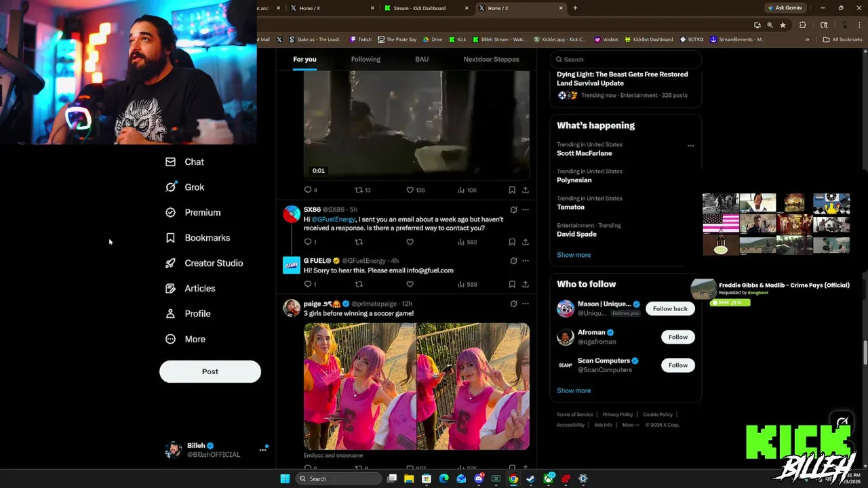This screenshot has height=488, width=868.
Task: Open Articles in the sidebar
Action: [x=190, y=288]
